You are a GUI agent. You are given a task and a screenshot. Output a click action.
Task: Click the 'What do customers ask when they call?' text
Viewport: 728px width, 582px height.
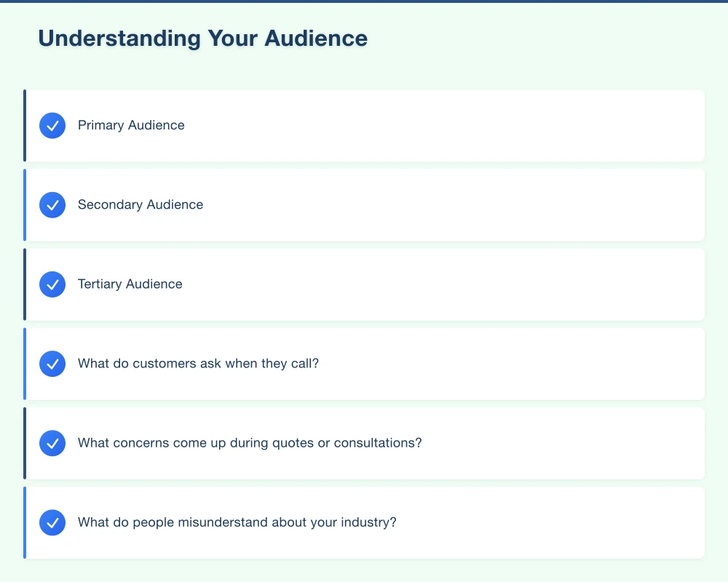pyautogui.click(x=198, y=363)
